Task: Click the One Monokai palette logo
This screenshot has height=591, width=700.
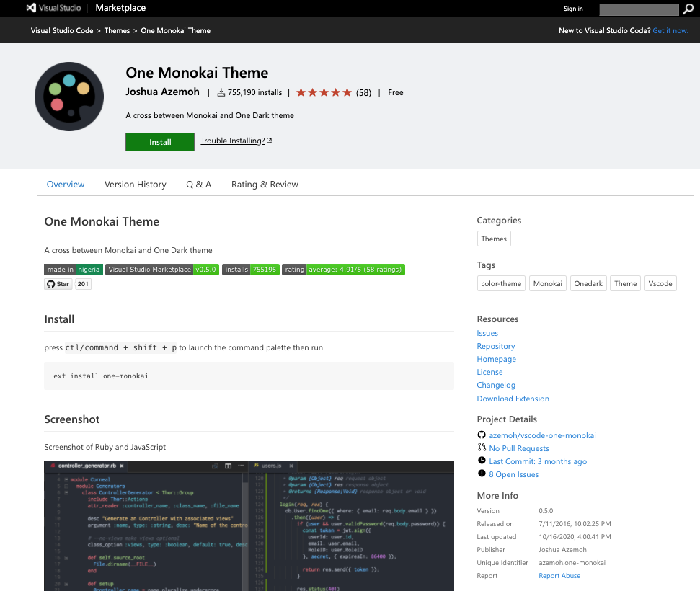Action: point(69,97)
